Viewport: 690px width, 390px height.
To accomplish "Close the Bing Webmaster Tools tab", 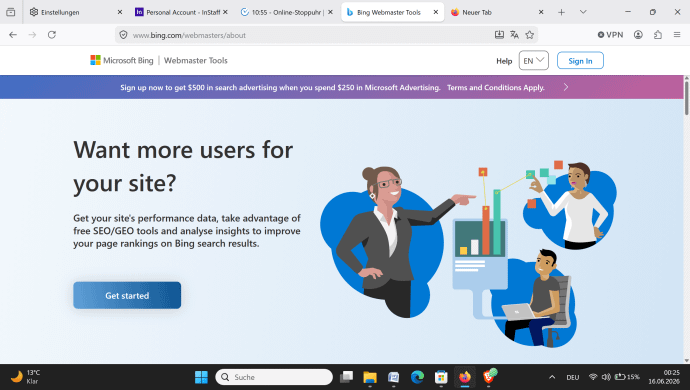I will point(436,12).
